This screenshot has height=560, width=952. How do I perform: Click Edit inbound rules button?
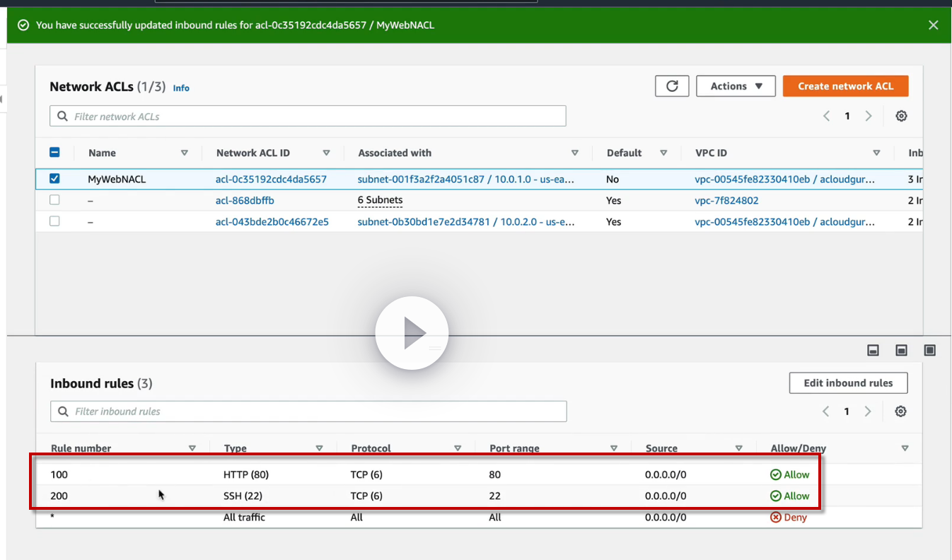[848, 383]
